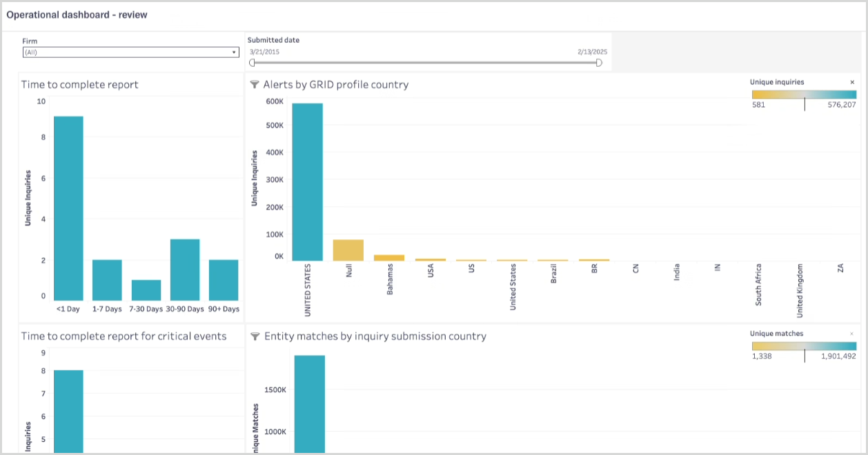The height and width of the screenshot is (455, 868).
Task: Select the 90+ Days bar
Action: pos(224,280)
